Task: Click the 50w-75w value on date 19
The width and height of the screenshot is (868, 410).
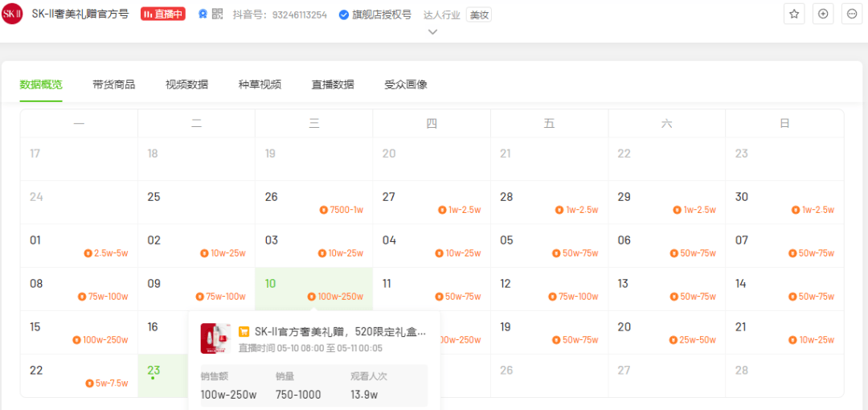Action: (x=581, y=339)
